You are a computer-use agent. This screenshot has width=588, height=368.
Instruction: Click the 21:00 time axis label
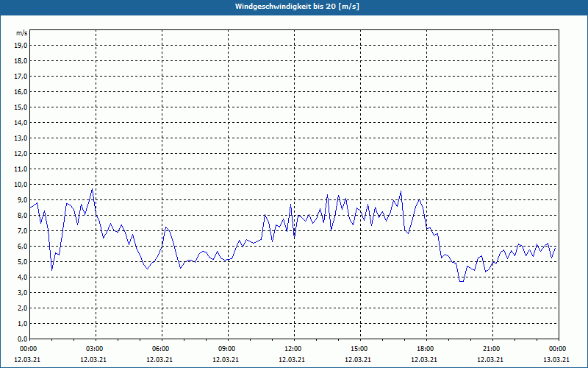(492, 349)
